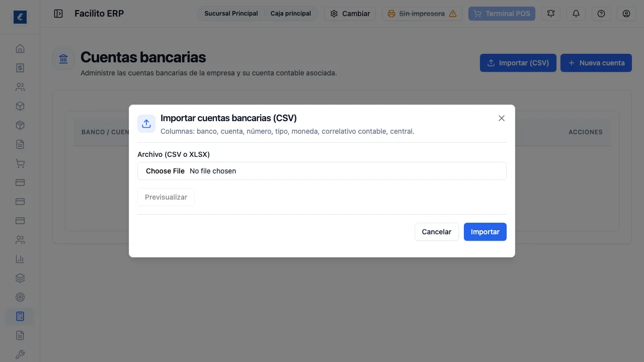Click the Sucursal Principal label
The image size is (644, 362).
[x=231, y=14]
